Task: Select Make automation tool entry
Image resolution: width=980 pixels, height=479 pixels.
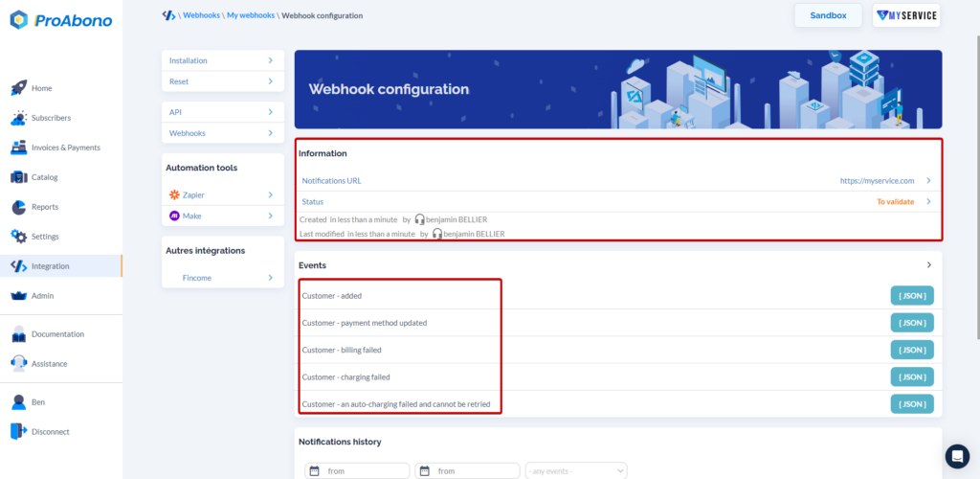Action: [222, 216]
